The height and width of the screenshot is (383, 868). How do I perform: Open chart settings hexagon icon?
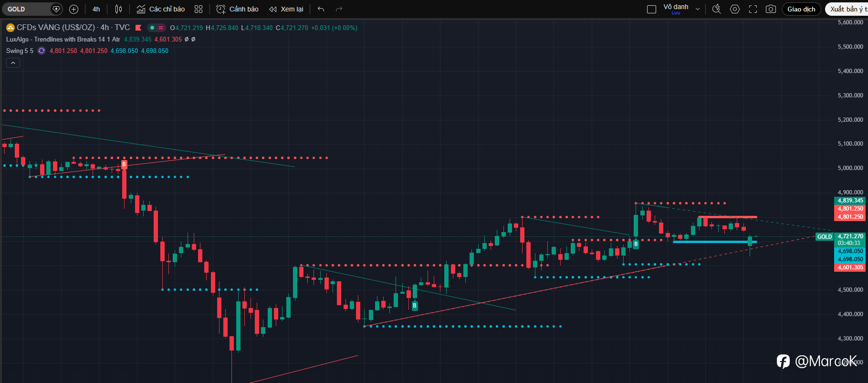pos(735,9)
